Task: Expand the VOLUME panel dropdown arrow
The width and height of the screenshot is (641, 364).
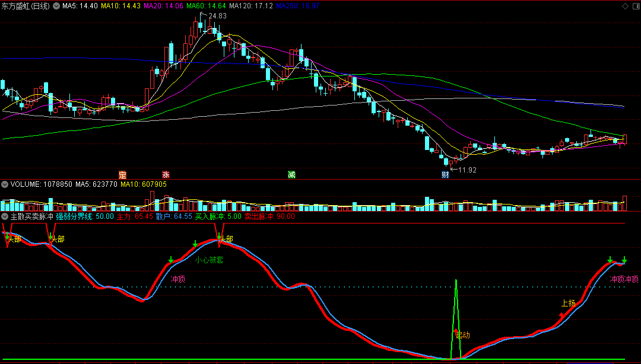Action: (x=5, y=184)
